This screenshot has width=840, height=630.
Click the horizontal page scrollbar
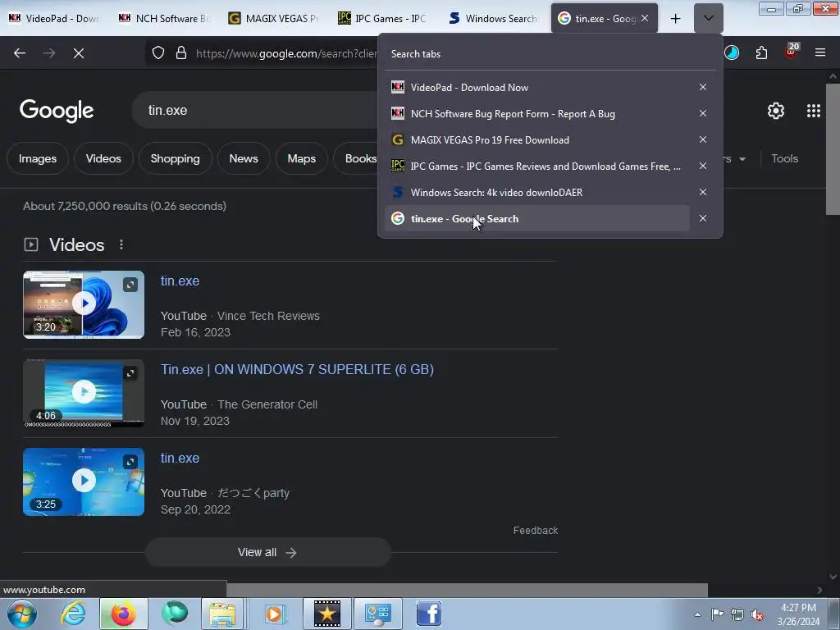467,590
